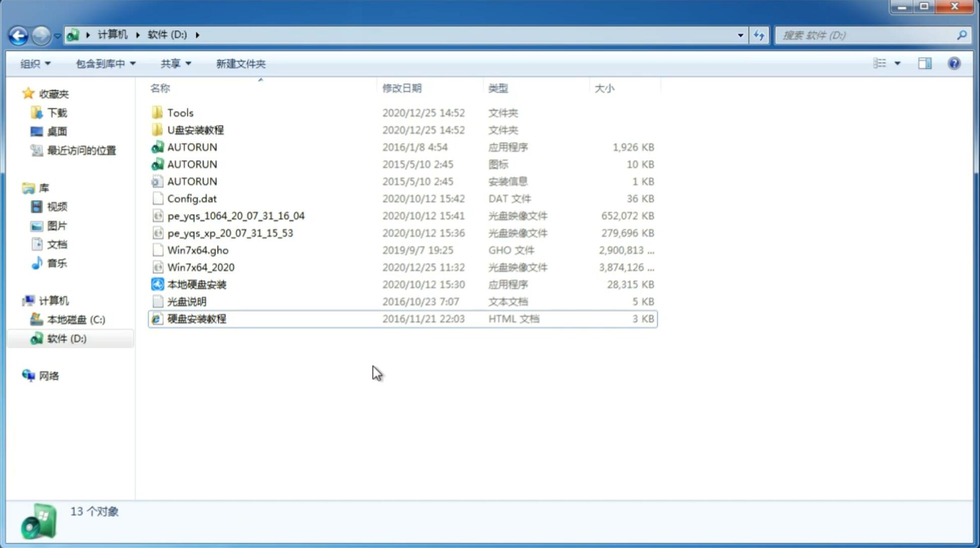
Task: Expand 共享 dropdown menu
Action: (175, 63)
